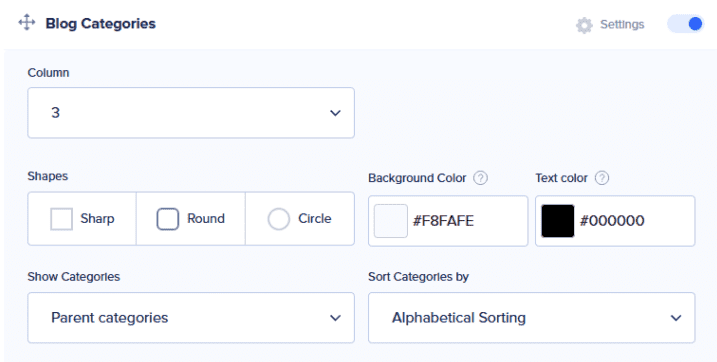717x362 pixels.
Task: Click the move handle beside Blog Categories
Action: coord(27,23)
